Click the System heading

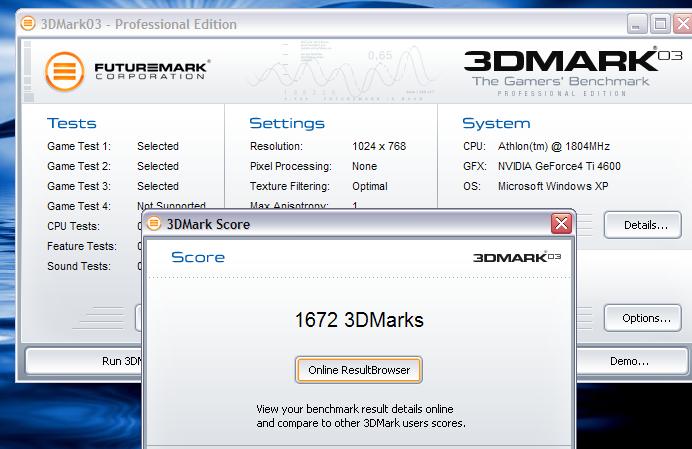click(x=496, y=123)
